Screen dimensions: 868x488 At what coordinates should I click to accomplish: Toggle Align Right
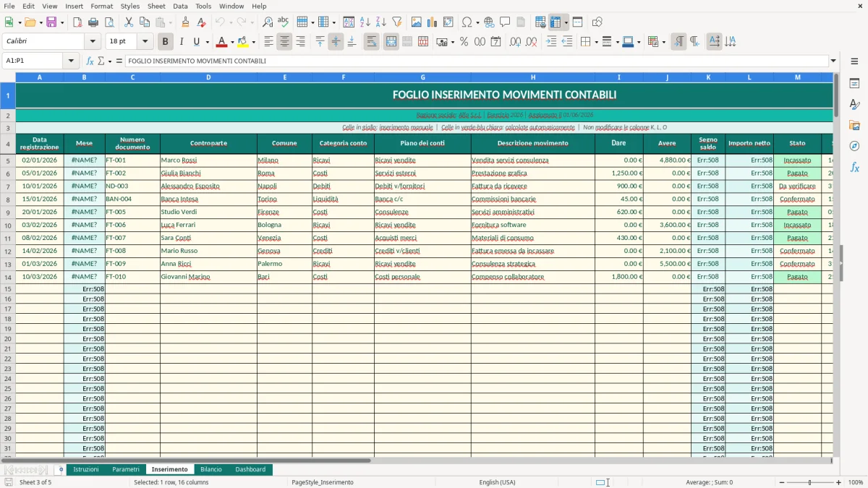pos(300,42)
